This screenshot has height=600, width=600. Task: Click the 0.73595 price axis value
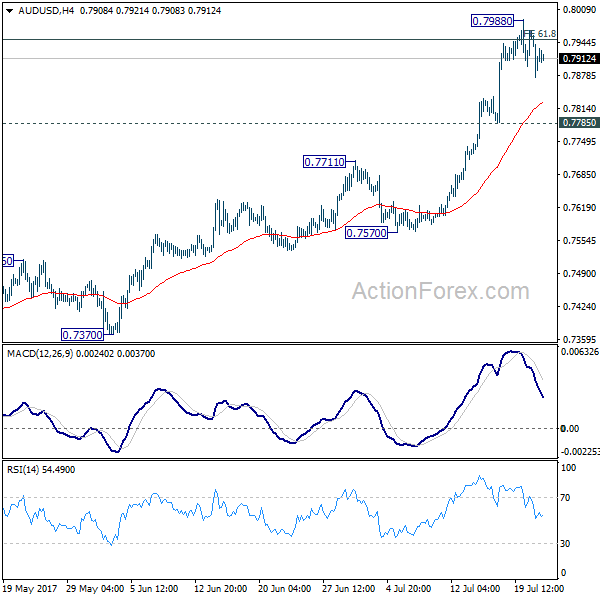pos(579,339)
